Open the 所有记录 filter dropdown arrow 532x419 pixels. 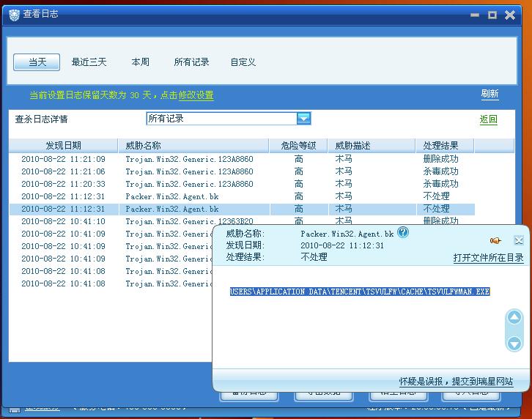(303, 119)
